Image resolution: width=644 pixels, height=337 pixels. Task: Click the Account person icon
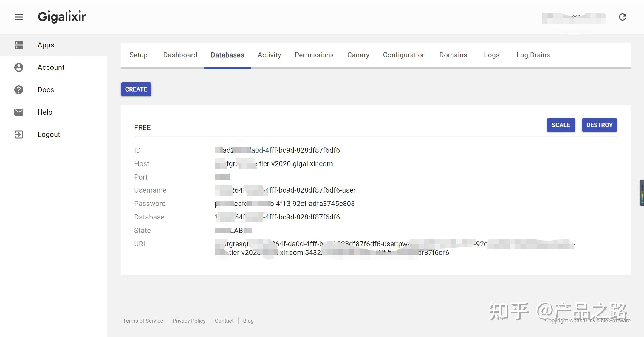point(19,67)
